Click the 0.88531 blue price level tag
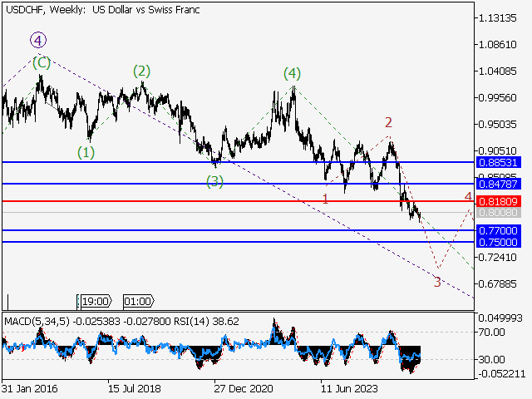Screen dimensions: 532x399 (498, 162)
